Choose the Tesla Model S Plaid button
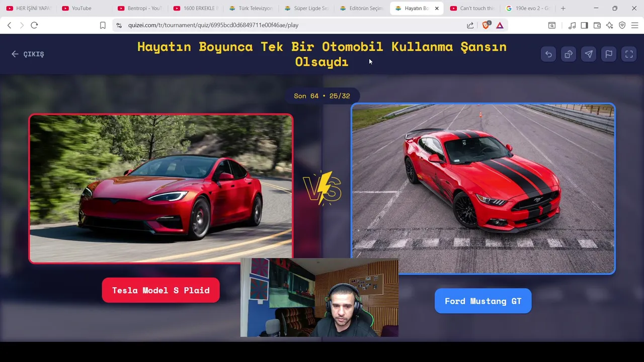This screenshot has height=362, width=644. 161,290
